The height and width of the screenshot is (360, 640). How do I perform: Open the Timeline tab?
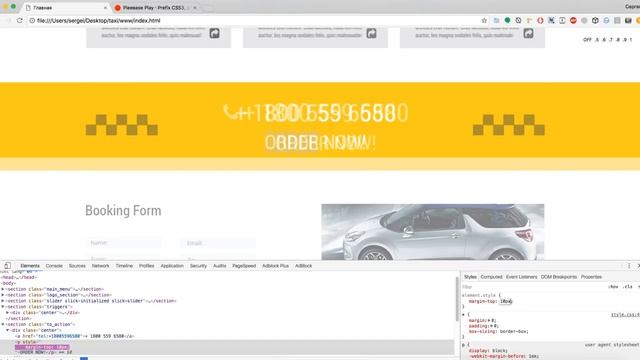(x=124, y=266)
